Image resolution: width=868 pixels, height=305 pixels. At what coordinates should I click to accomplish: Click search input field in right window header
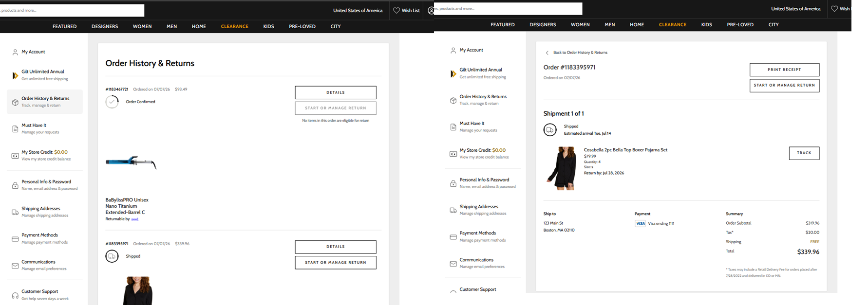(x=508, y=8)
